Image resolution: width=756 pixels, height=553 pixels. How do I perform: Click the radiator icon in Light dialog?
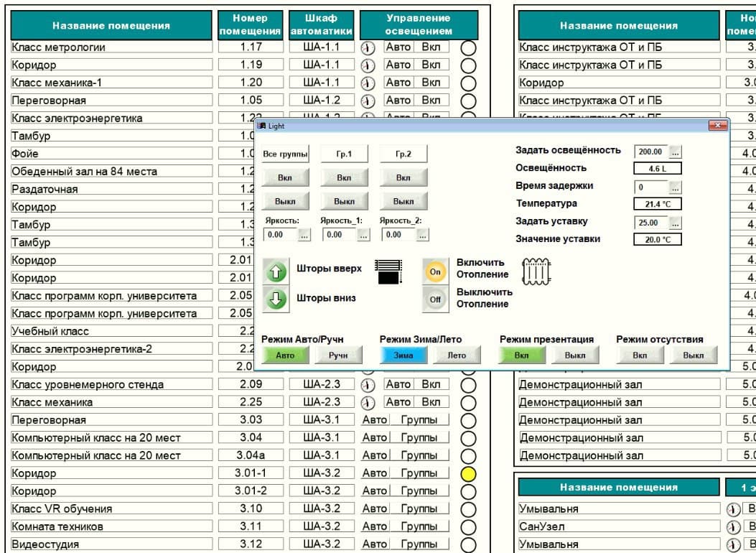point(536,271)
